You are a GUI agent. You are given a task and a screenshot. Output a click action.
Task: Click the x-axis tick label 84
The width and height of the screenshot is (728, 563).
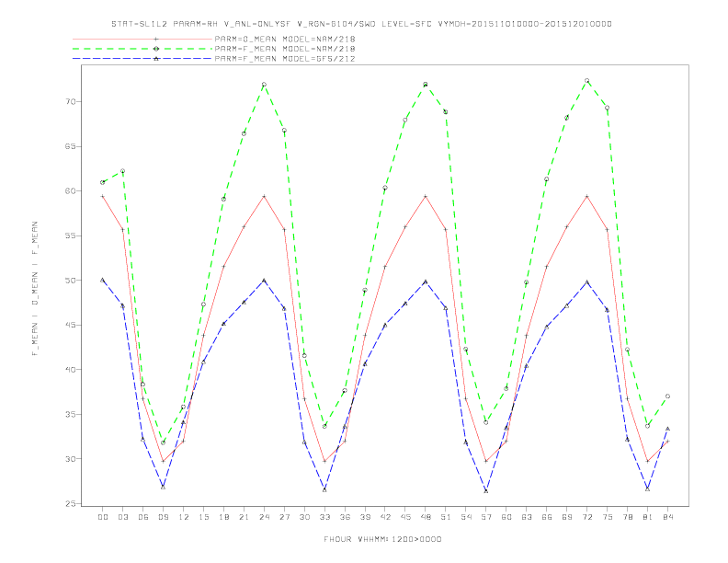pyautogui.click(x=667, y=517)
